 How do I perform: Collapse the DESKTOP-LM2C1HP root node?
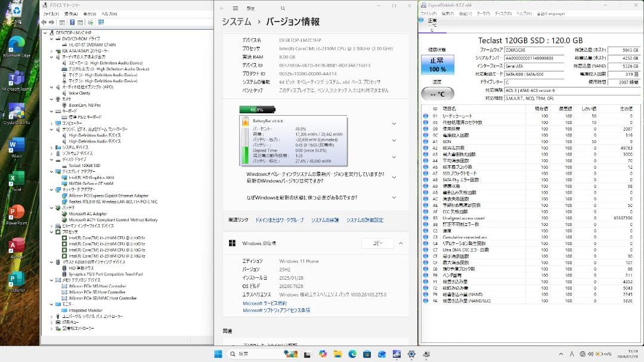tap(44, 32)
